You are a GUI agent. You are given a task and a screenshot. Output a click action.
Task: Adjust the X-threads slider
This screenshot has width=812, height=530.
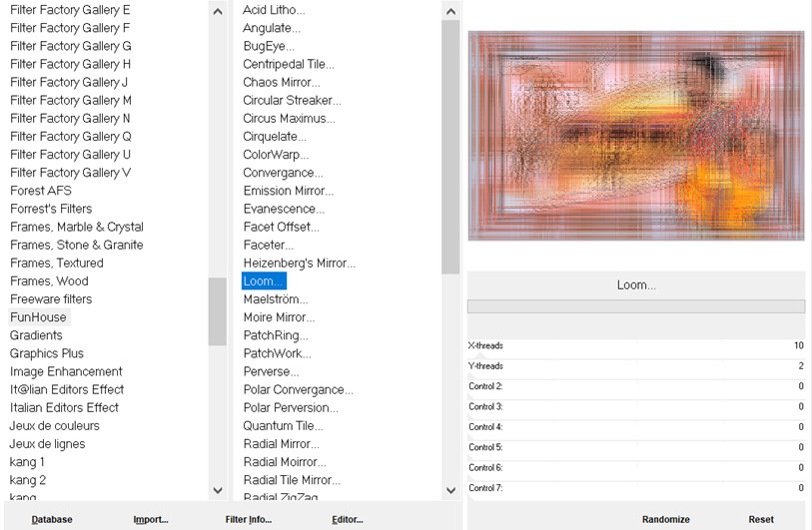coord(635,346)
